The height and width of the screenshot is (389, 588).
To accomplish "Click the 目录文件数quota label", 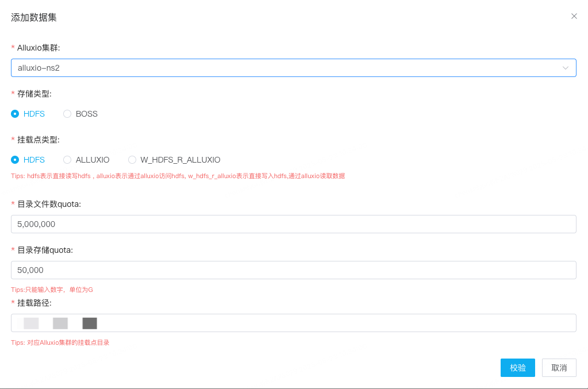I will [49, 204].
